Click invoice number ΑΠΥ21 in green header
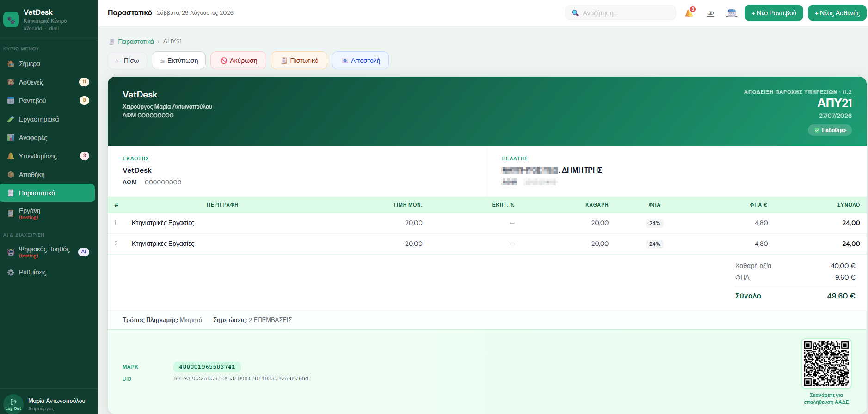The image size is (868, 414). [x=834, y=103]
